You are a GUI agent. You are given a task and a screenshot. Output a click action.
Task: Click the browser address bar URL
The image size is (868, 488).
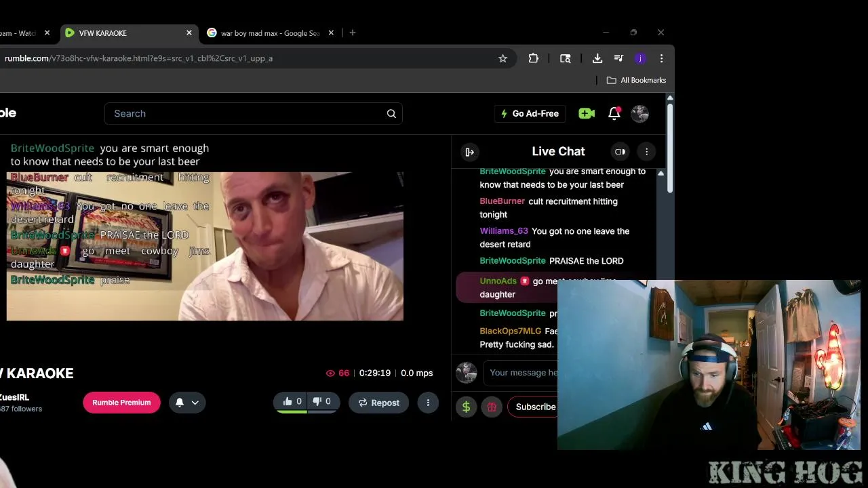pos(139,58)
